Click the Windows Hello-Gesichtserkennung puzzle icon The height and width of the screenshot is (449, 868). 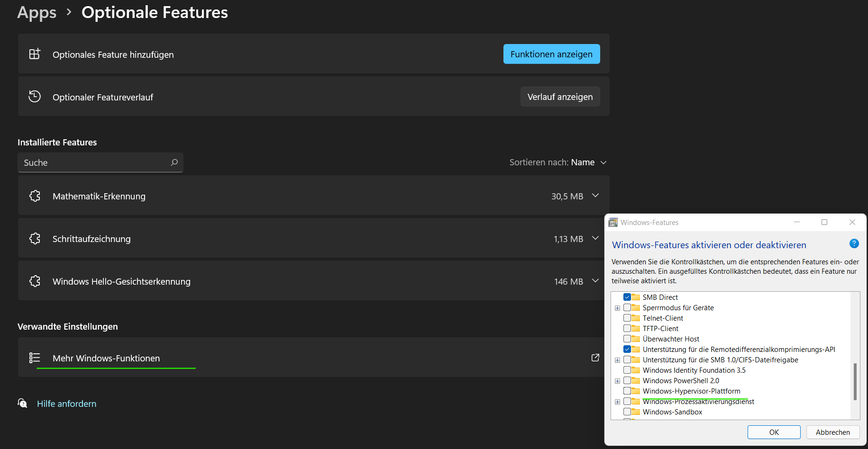point(35,281)
